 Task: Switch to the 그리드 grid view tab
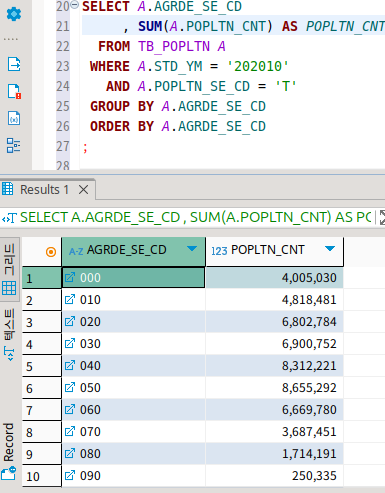[x=9, y=269]
